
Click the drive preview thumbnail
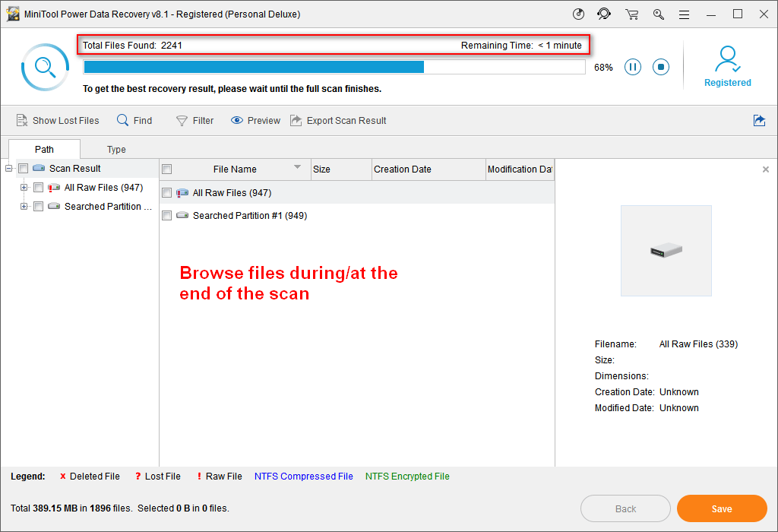pyautogui.click(x=666, y=251)
